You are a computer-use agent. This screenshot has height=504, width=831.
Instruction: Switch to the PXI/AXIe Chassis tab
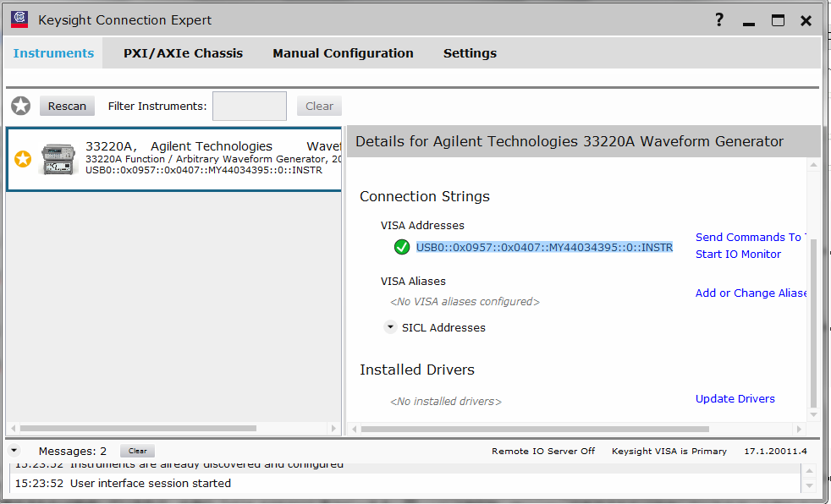click(x=183, y=52)
